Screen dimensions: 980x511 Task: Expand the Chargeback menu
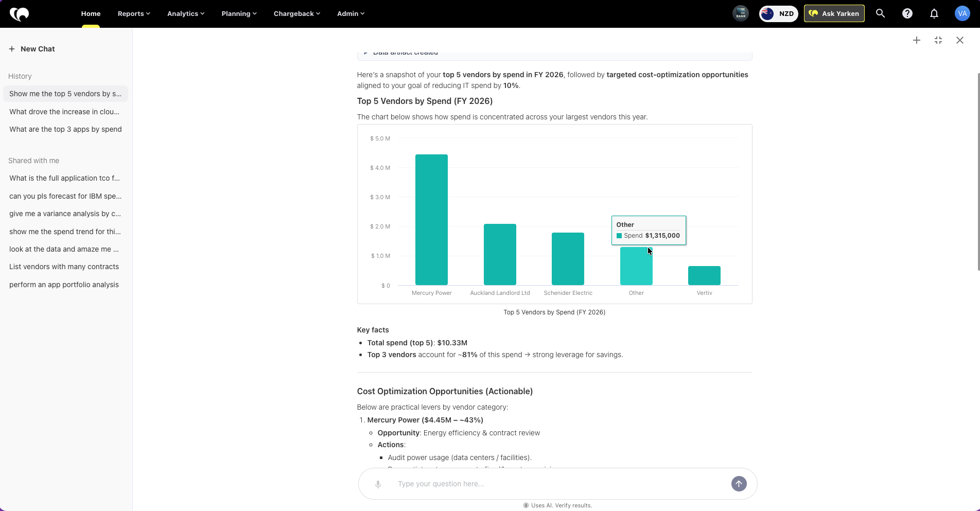pos(297,14)
